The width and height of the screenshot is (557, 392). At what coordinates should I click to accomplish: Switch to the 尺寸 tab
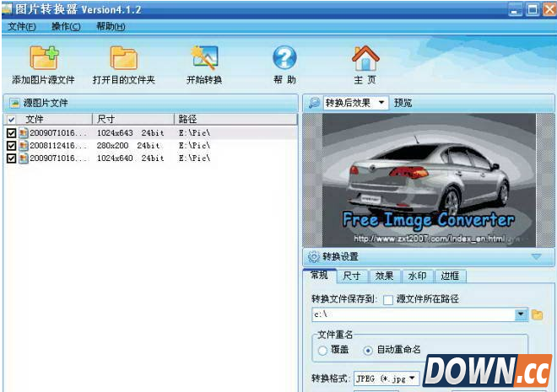tap(352, 276)
